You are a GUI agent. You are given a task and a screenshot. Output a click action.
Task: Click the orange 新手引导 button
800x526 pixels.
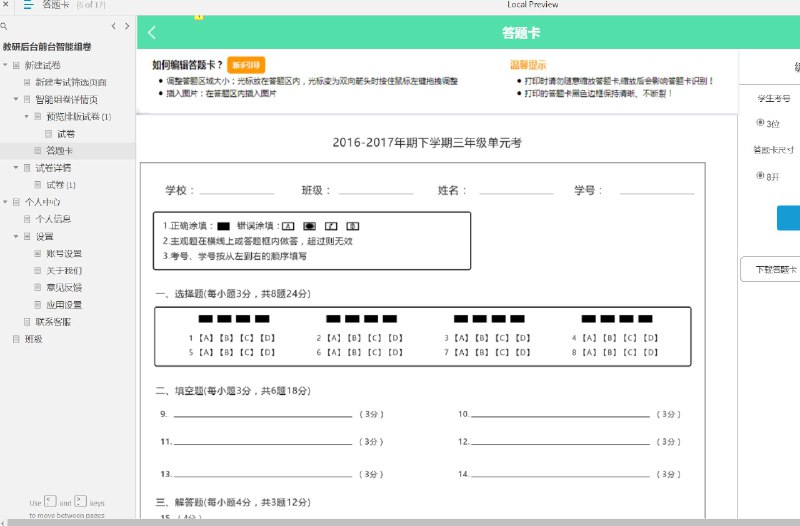[x=246, y=65]
